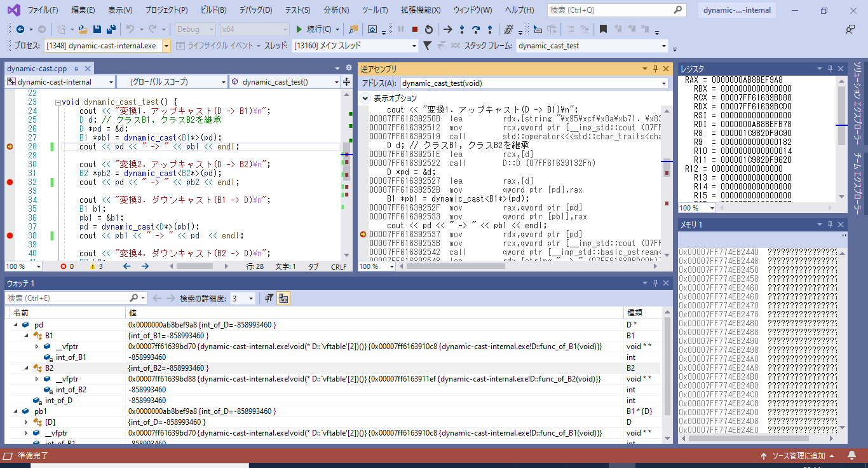Open the search depth dropdown in Watch
The height and width of the screenshot is (468, 868).
pos(251,298)
